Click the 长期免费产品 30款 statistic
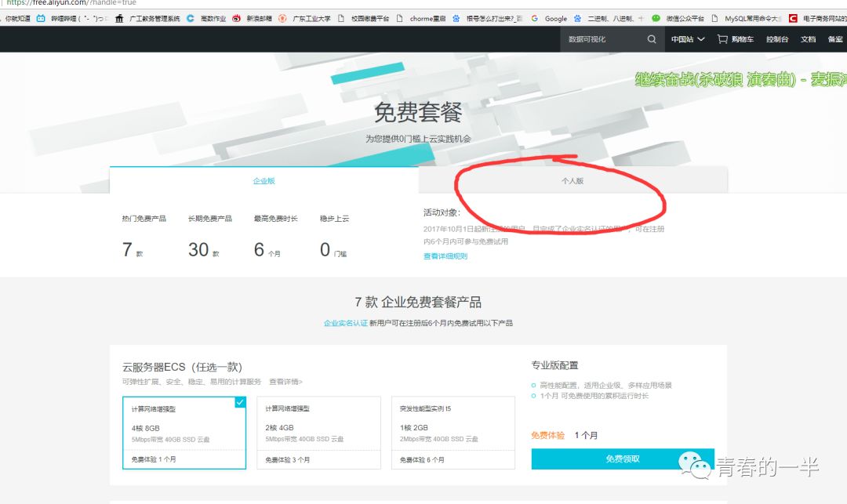This screenshot has width=847, height=504. click(x=209, y=237)
